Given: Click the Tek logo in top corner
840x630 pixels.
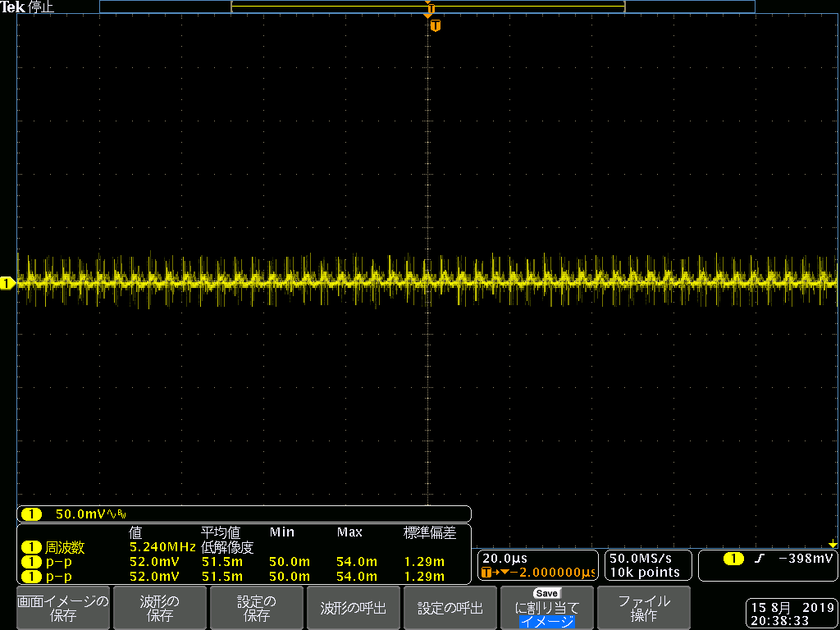Looking at the screenshot, I should point(13,7).
